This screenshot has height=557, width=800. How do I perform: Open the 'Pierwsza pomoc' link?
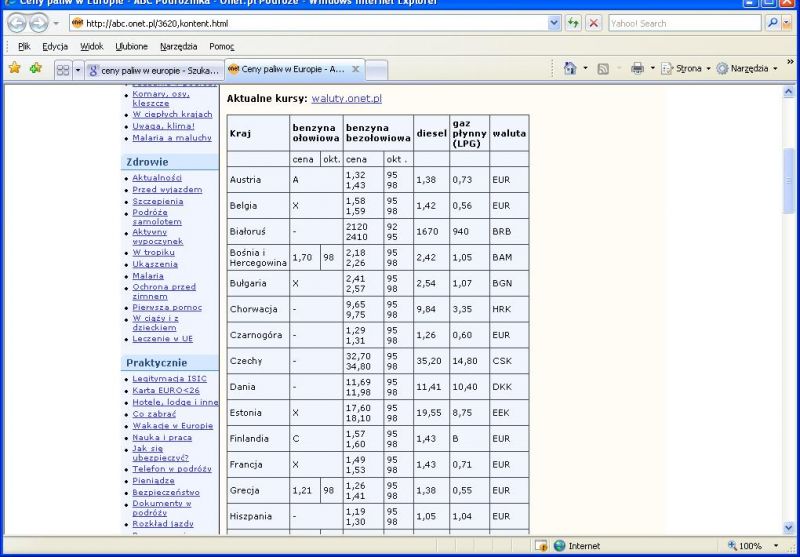[167, 308]
